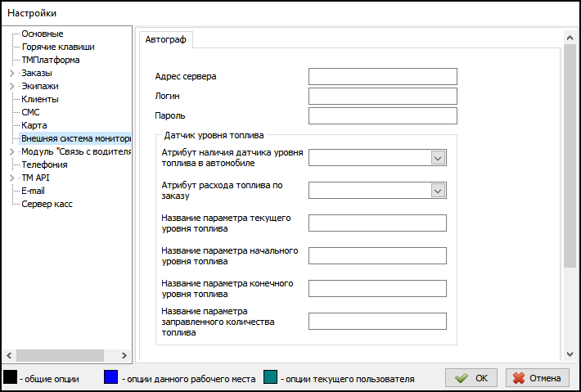
Task: Focus the Логин text field
Action: click(382, 97)
